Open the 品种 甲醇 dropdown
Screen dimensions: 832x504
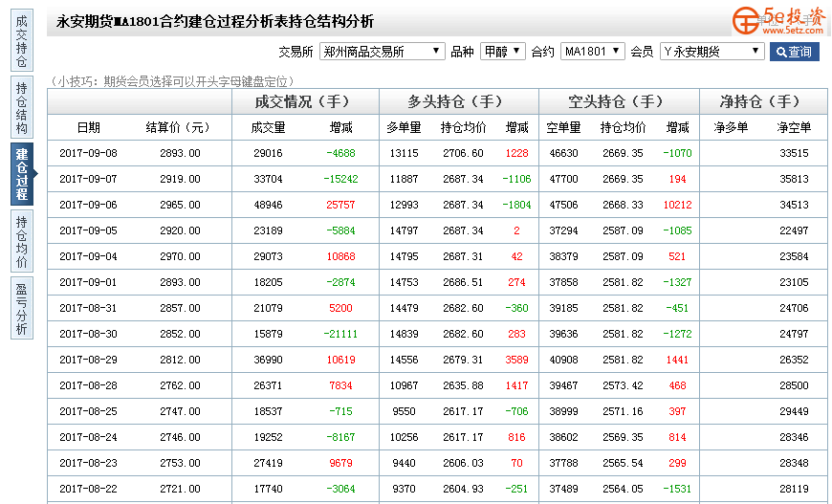502,52
